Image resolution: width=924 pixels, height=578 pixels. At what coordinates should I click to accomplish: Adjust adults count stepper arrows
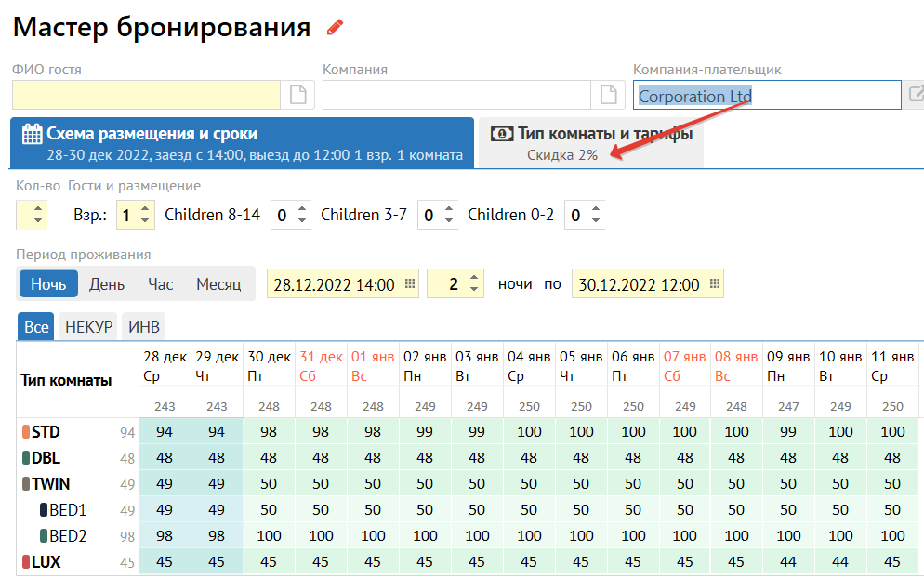pyautogui.click(x=145, y=216)
